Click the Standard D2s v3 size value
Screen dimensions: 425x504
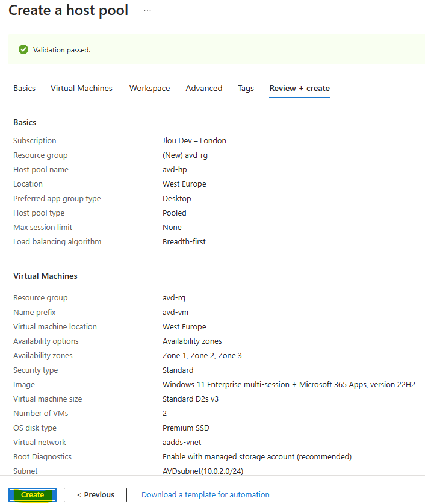click(190, 399)
